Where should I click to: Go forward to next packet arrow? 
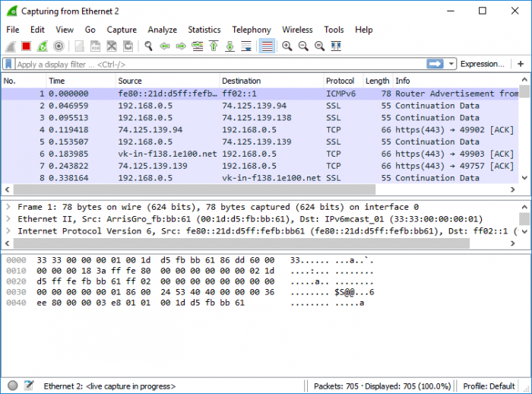tap(181, 46)
